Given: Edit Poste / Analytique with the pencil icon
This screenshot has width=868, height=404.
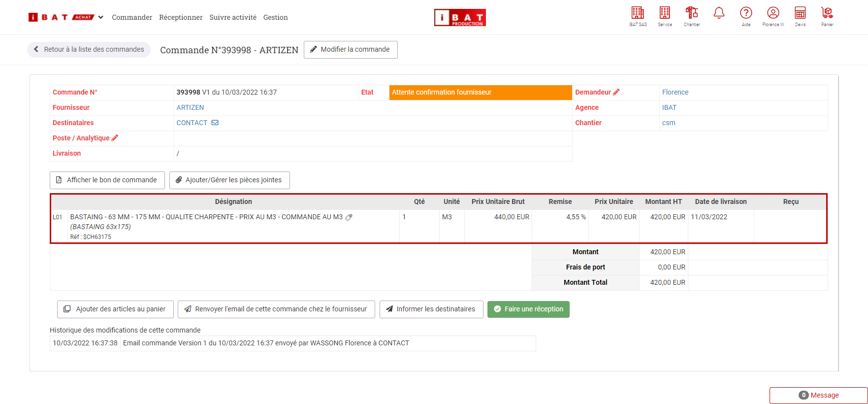Looking at the screenshot, I should tap(115, 138).
